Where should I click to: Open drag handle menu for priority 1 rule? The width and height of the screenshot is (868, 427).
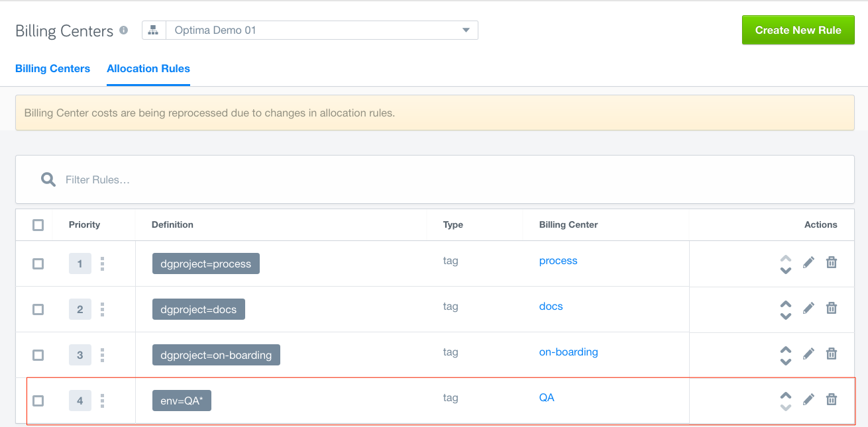point(102,264)
